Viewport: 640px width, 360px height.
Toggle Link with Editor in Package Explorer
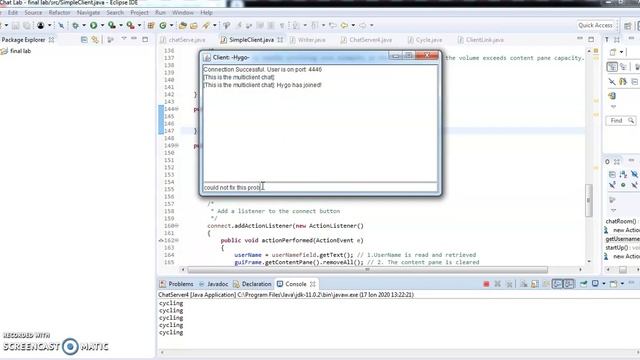point(95,40)
